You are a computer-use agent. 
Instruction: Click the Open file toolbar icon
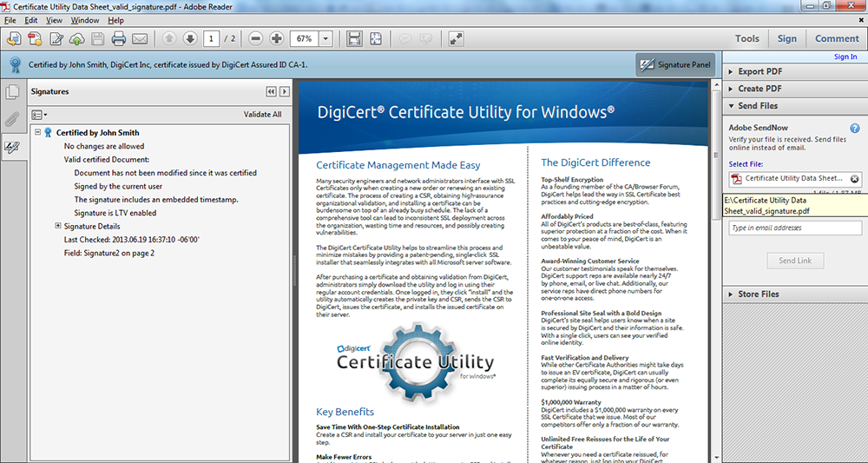[x=14, y=39]
